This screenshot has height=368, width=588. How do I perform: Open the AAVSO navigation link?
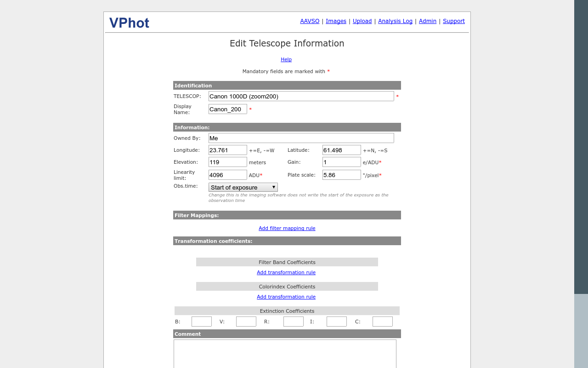click(x=310, y=21)
